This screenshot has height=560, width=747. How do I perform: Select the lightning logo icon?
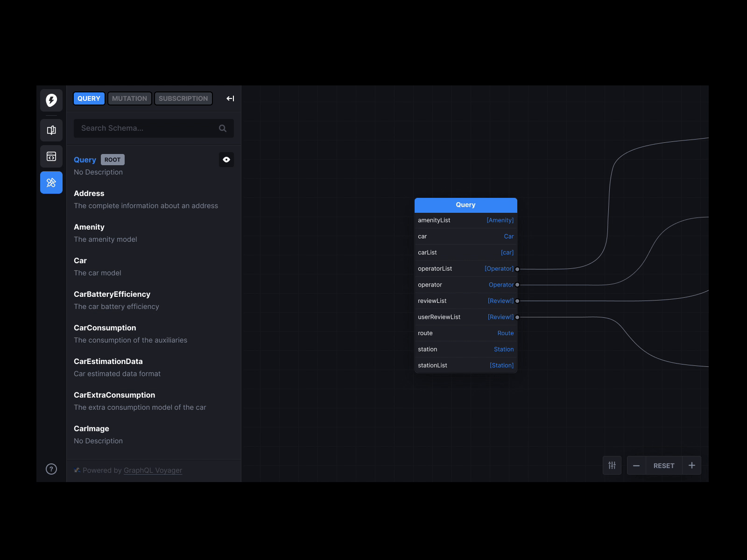51,100
